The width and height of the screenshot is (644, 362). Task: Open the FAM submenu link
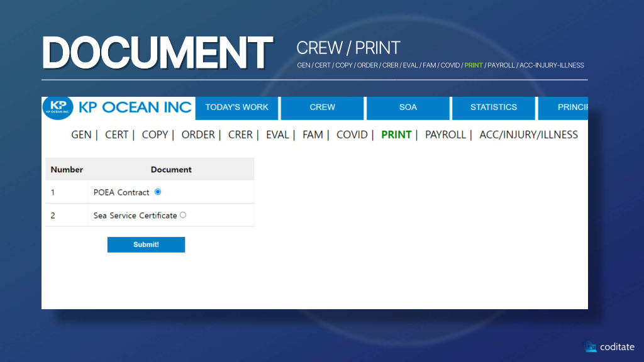(313, 134)
